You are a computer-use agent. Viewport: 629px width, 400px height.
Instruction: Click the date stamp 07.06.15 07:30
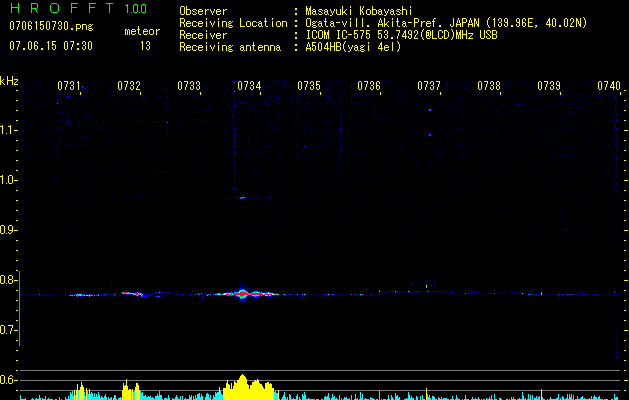(x=51, y=46)
